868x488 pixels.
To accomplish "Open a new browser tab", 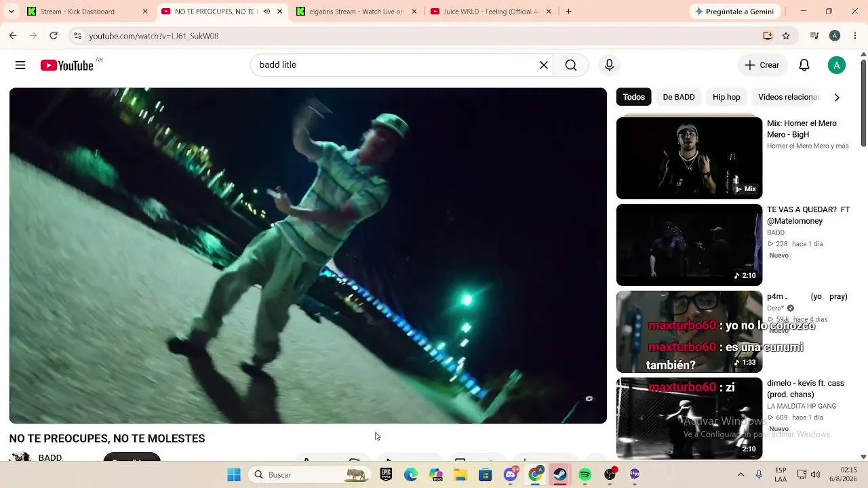I will [568, 12].
